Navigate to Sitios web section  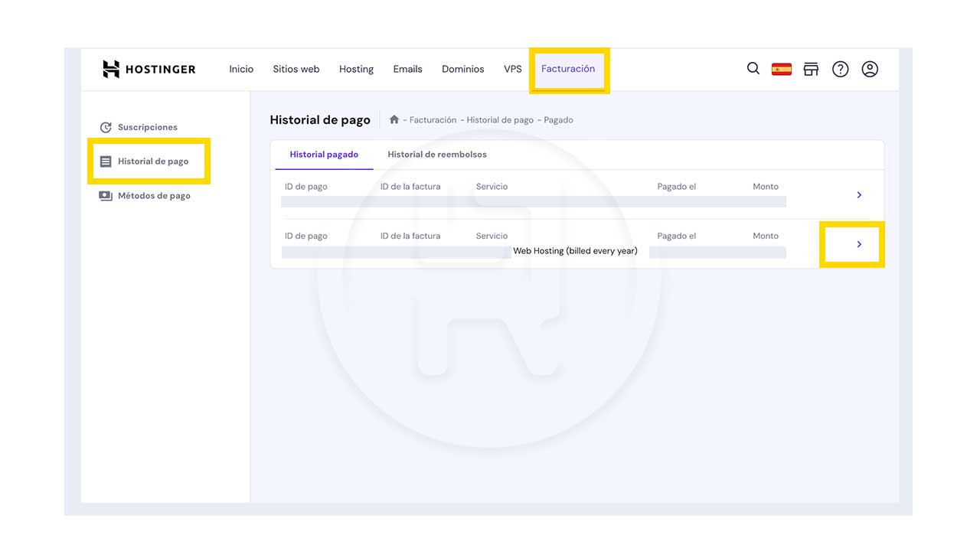pyautogui.click(x=296, y=69)
